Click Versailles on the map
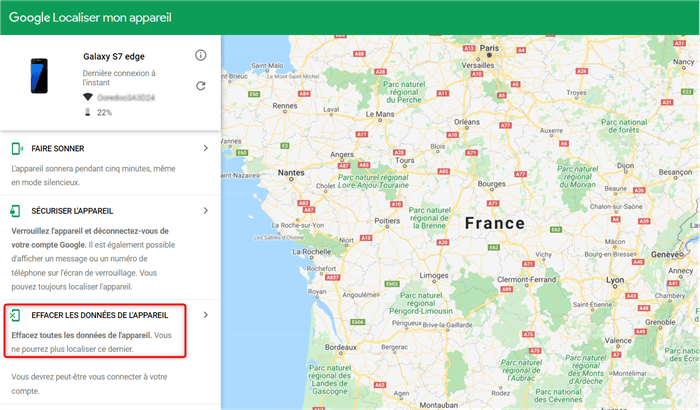Viewport: 700px width, 410px height. [478, 65]
